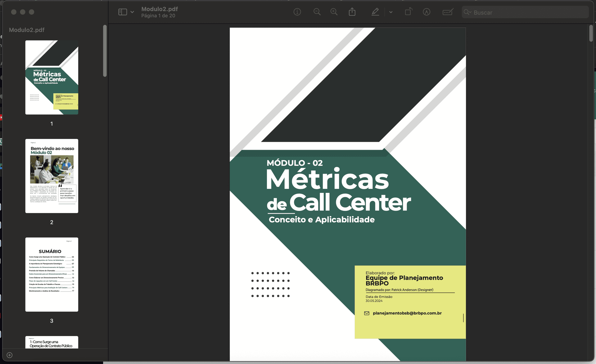Open the page 2 Bem-vindo thumbnail
This screenshot has width=596, height=364.
[52, 176]
